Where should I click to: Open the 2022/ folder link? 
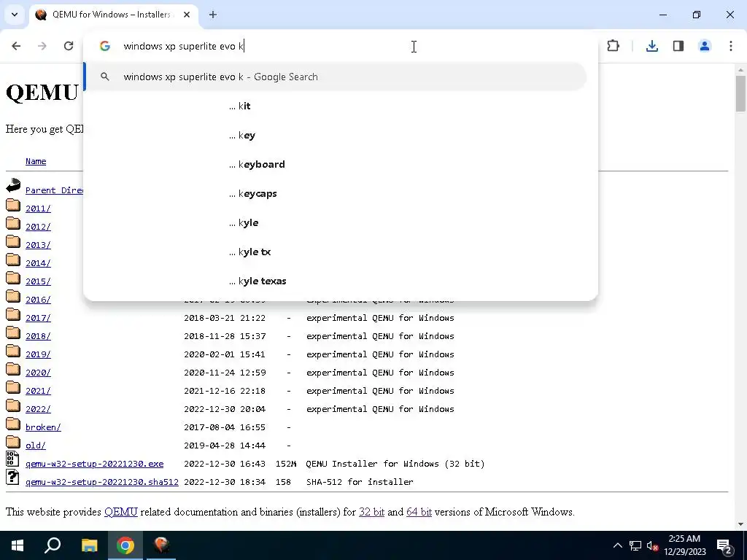click(x=38, y=409)
